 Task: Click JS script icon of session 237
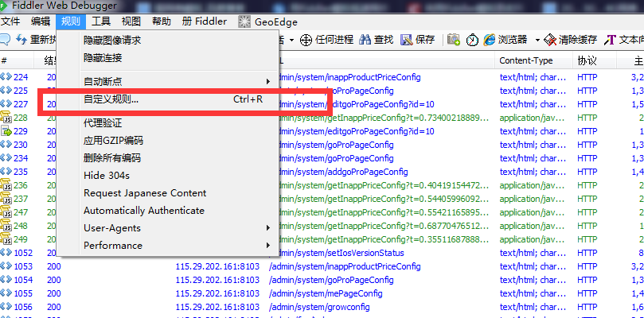click(x=6, y=199)
